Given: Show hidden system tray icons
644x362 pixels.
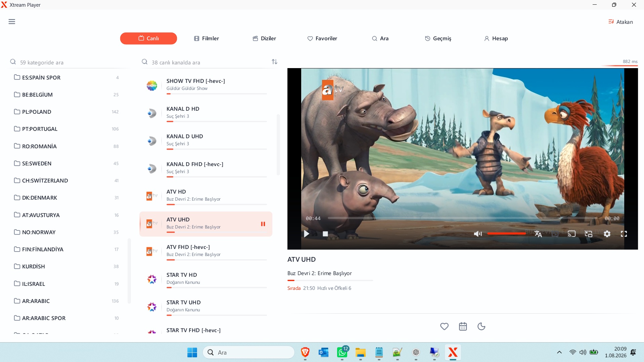Looking at the screenshot, I should pyautogui.click(x=559, y=352).
